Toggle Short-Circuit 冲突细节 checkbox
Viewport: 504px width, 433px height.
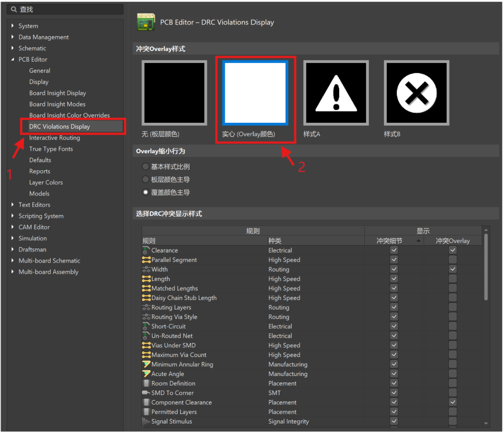tap(394, 326)
